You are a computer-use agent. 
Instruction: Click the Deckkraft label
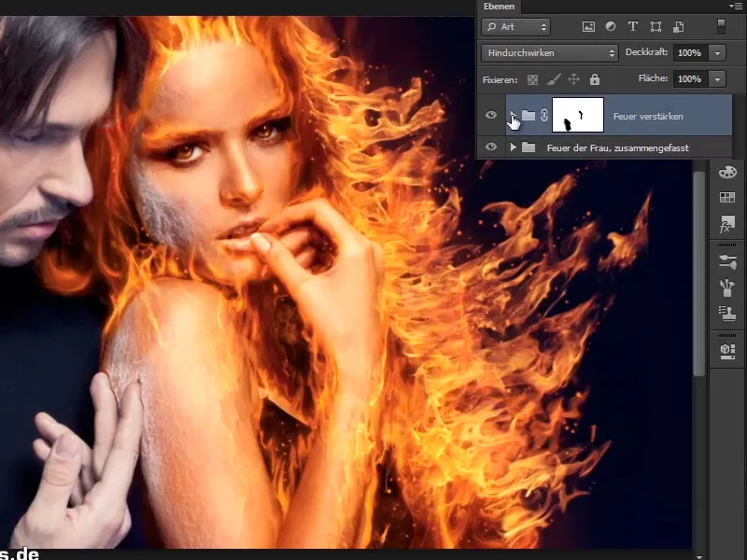point(646,52)
